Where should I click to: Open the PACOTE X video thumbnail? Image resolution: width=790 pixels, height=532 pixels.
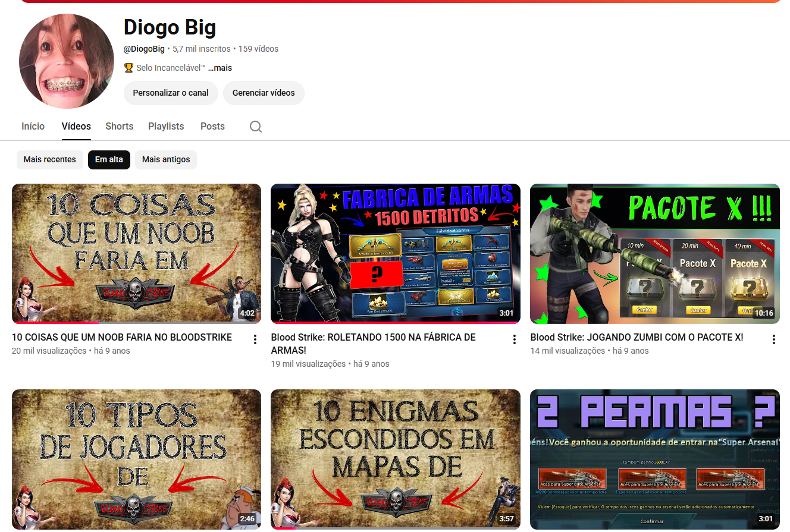pos(655,254)
